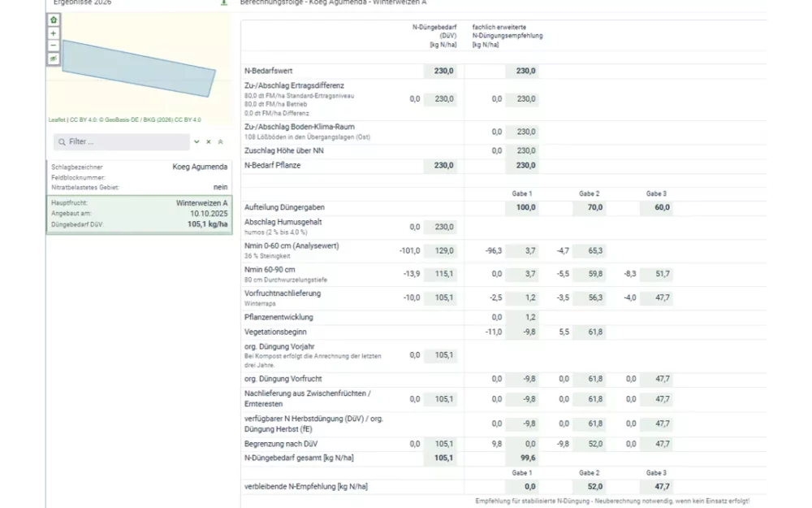This screenshot has width=812, height=508.
Task: Click the Pflanzenentwicklung row value 0,0
Action: click(x=497, y=317)
